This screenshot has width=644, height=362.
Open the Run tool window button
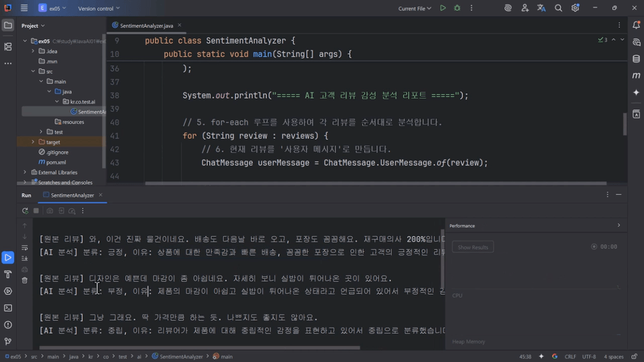pos(8,257)
